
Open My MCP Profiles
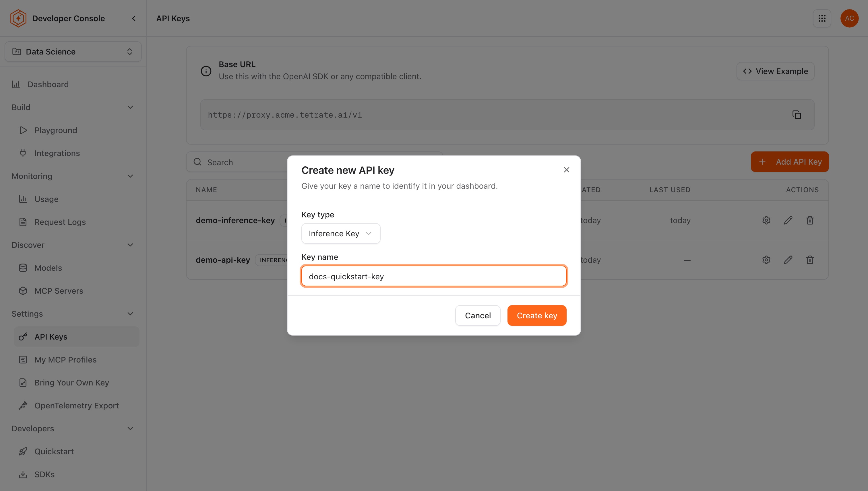(x=76, y=359)
